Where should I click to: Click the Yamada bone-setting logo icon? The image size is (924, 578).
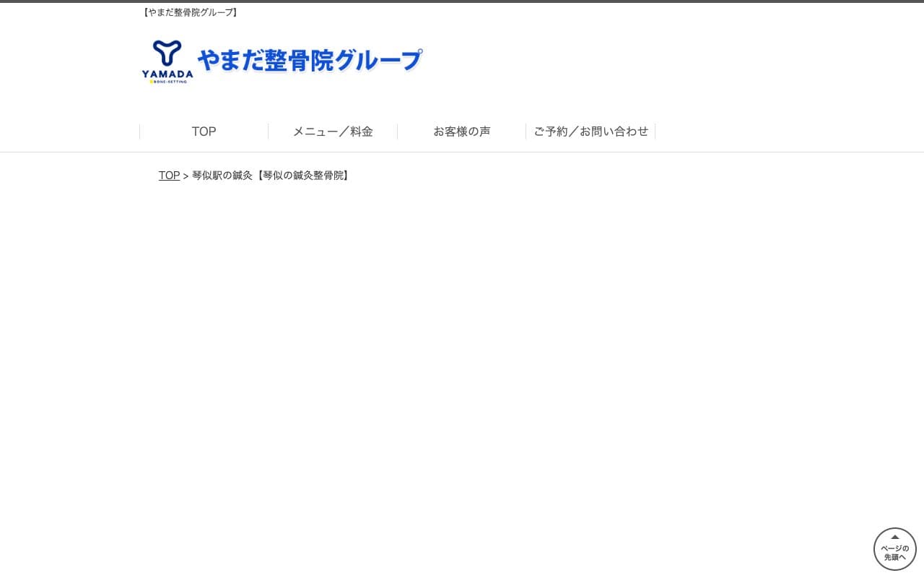click(x=167, y=61)
